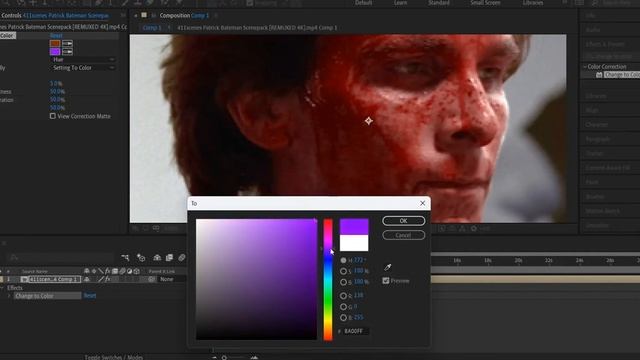Click the hide shy layers icon in timeline
640x360 pixels.
(x=157, y=258)
